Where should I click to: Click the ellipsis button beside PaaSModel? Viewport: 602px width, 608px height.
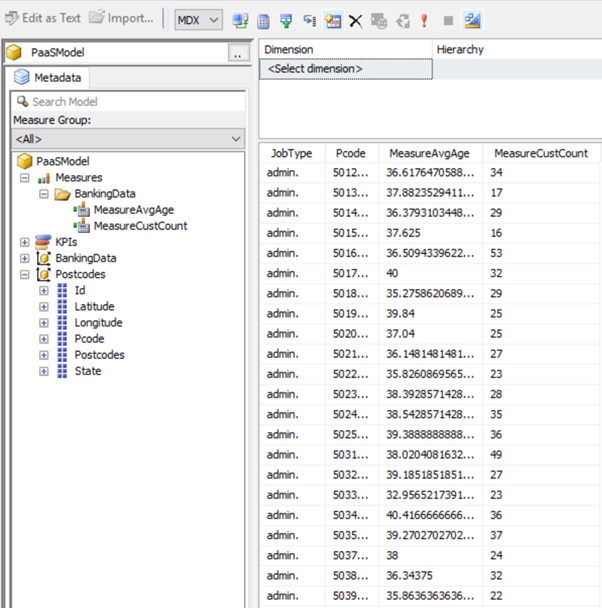(238, 54)
